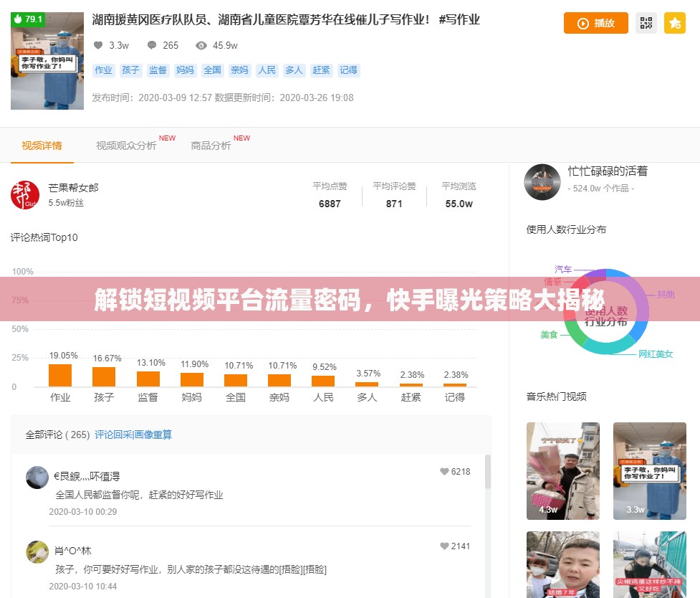Click the comment bubble icon showing 265

152,45
